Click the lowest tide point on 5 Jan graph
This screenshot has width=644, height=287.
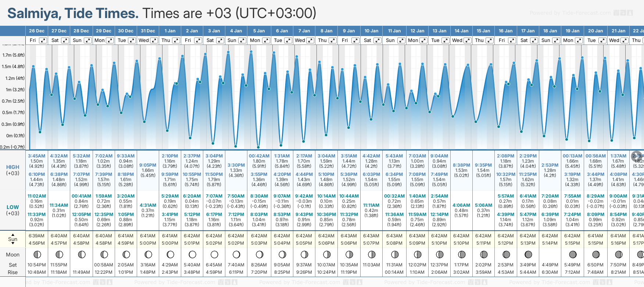pyautogui.click(x=258, y=147)
